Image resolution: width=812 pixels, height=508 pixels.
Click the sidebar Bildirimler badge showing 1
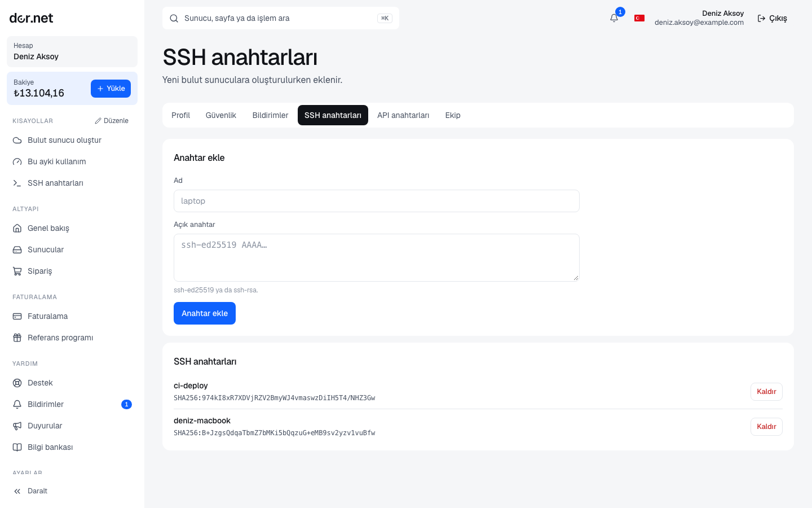coord(126,404)
